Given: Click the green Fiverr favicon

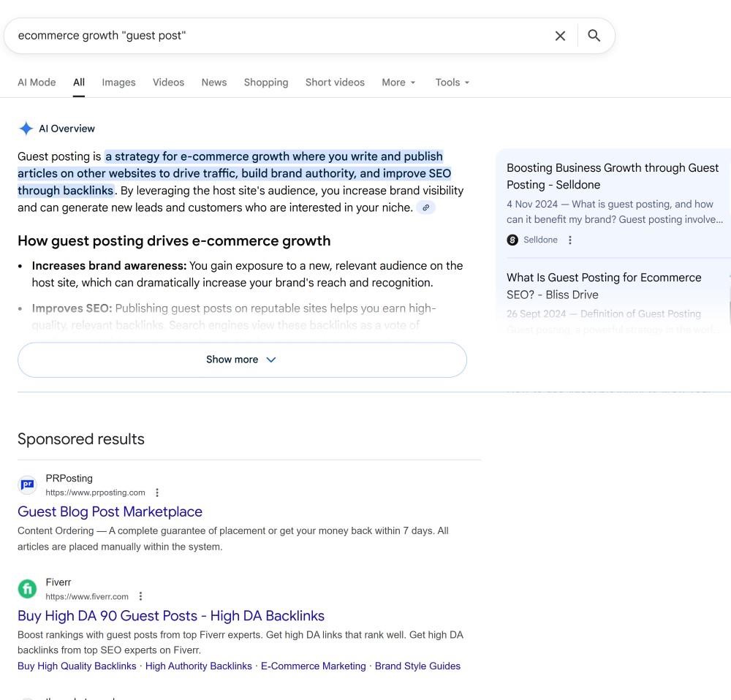Looking at the screenshot, I should click(28, 589).
